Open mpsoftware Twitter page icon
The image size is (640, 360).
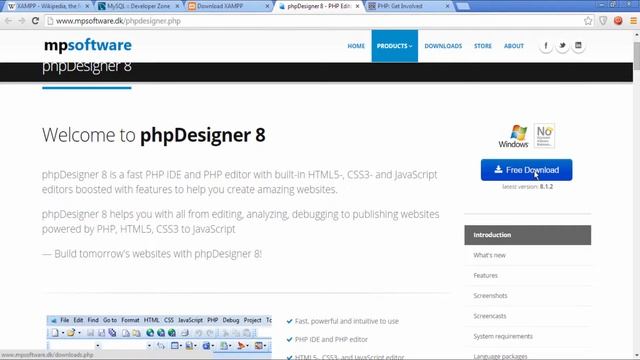(x=562, y=46)
